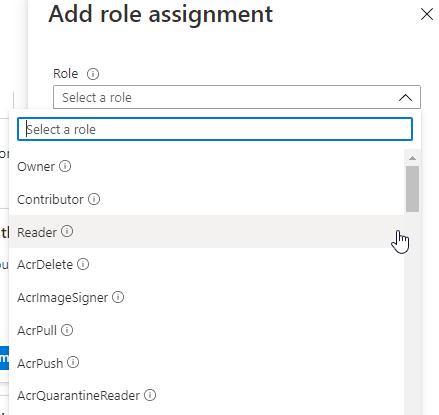Choose Owner from the role list

206,166
